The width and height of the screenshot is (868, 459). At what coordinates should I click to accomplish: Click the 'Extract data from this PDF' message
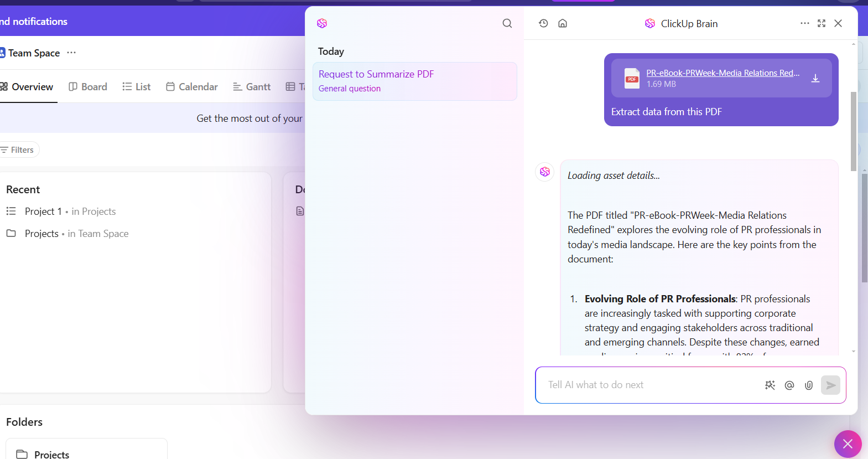(x=666, y=112)
